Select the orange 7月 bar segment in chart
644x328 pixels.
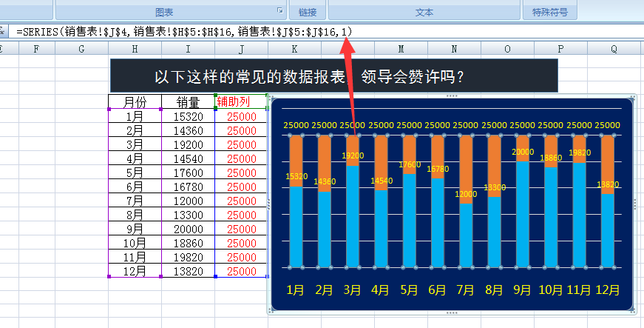[x=466, y=170]
